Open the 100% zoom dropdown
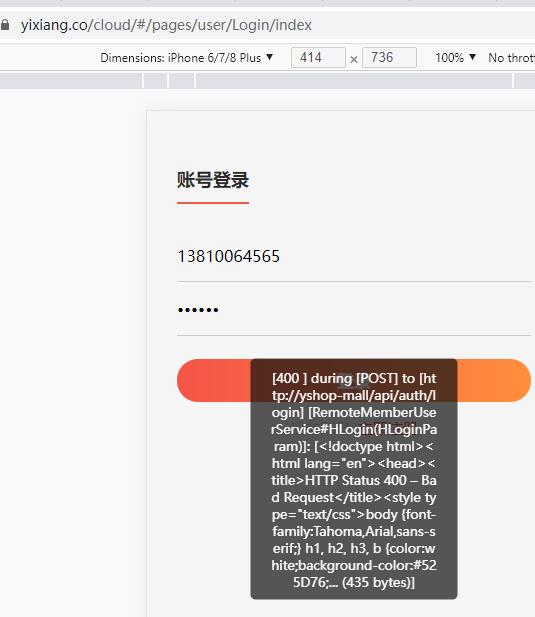Screen dimensions: 535x617 (456, 58)
